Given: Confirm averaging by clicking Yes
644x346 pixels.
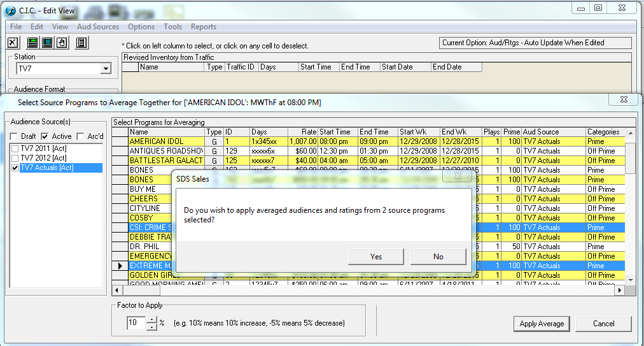Looking at the screenshot, I should point(376,257).
